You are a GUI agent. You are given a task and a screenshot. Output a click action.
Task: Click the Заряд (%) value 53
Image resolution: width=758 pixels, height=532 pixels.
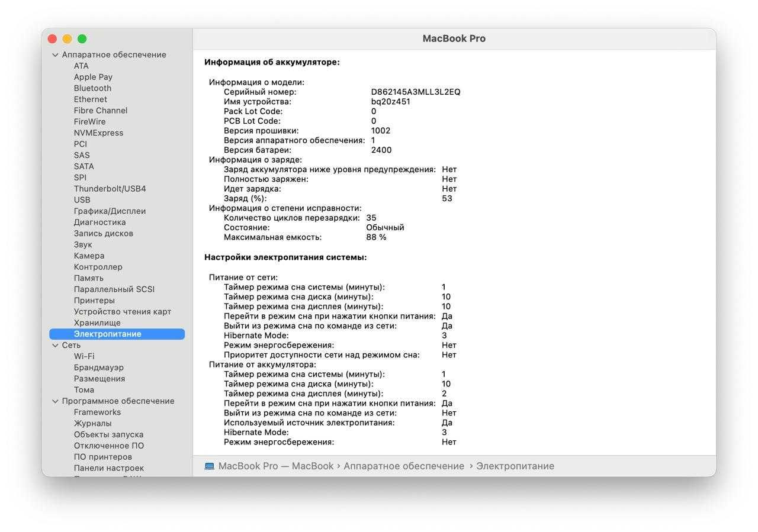click(x=447, y=199)
